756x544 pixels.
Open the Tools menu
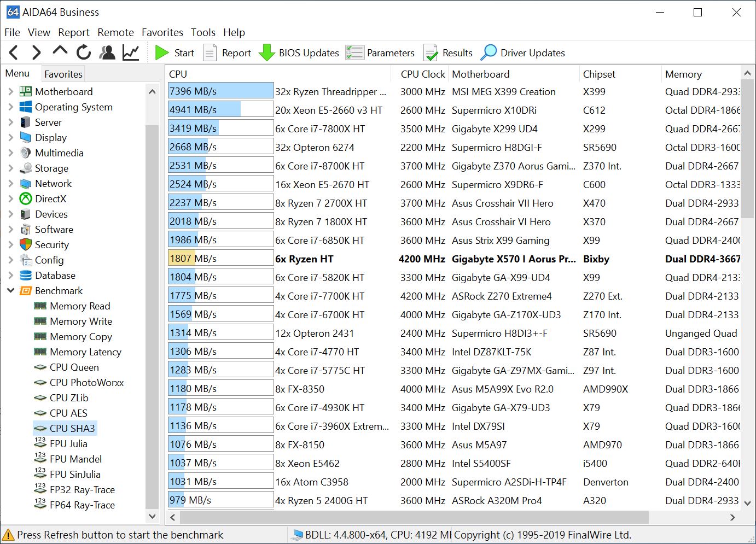click(x=203, y=32)
